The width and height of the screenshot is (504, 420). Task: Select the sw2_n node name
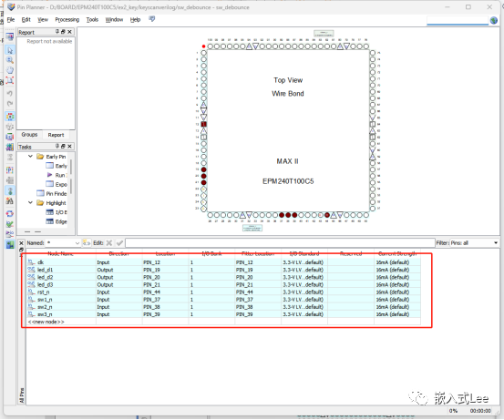coord(45,307)
